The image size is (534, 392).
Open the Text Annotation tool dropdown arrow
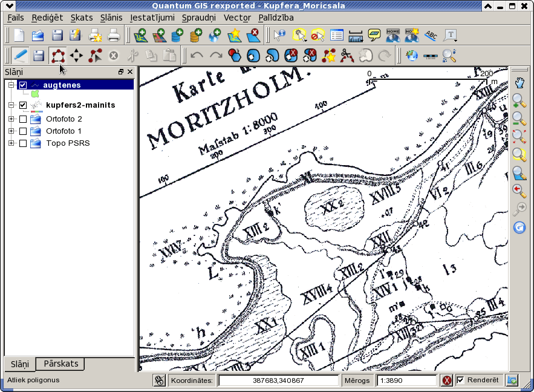(x=455, y=41)
